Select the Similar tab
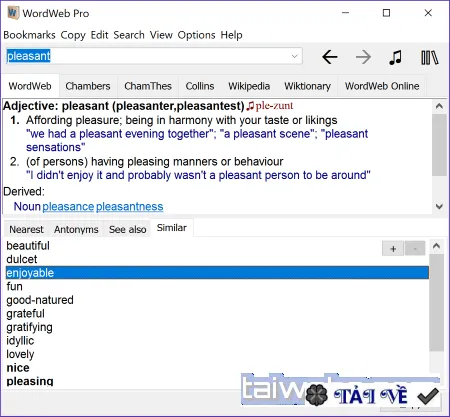 tap(171, 228)
